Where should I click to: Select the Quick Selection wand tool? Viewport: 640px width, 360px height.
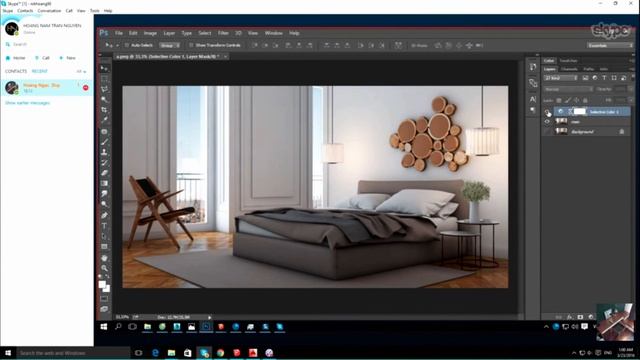(104, 99)
